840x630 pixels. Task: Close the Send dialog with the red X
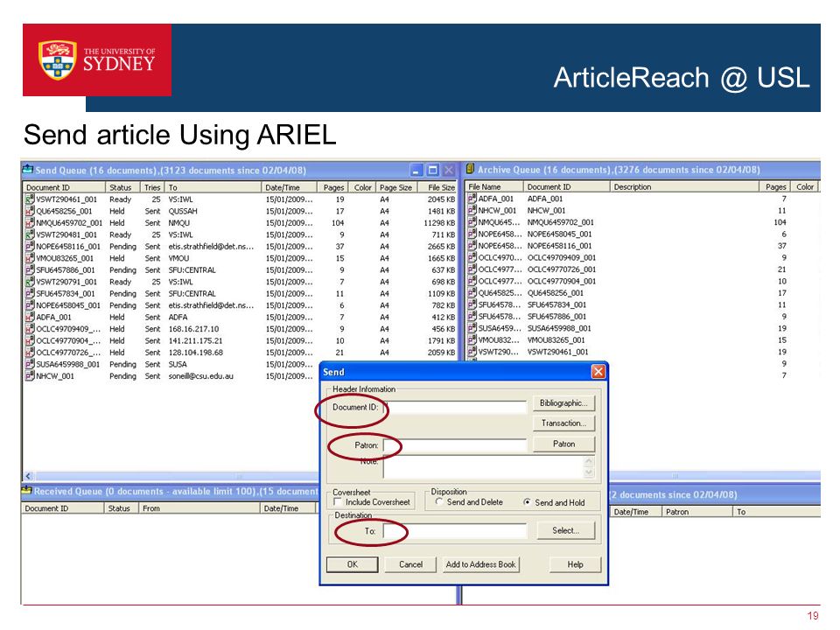(598, 371)
